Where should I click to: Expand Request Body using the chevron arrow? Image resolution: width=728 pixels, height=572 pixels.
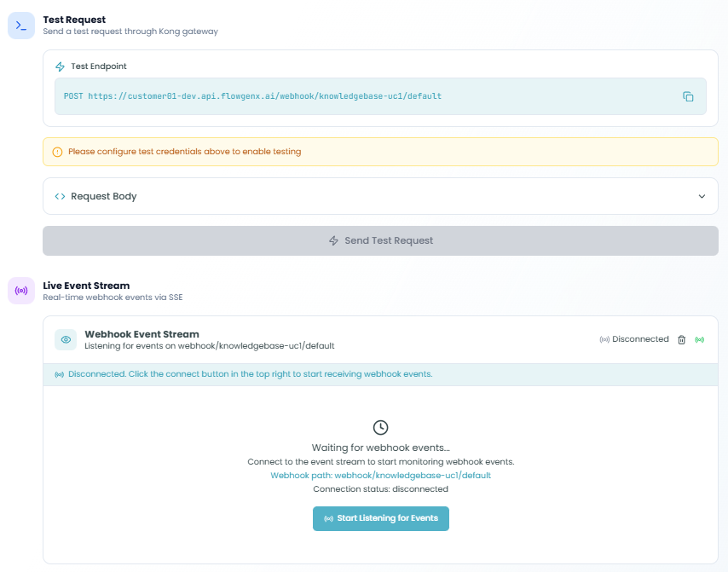[x=702, y=196]
